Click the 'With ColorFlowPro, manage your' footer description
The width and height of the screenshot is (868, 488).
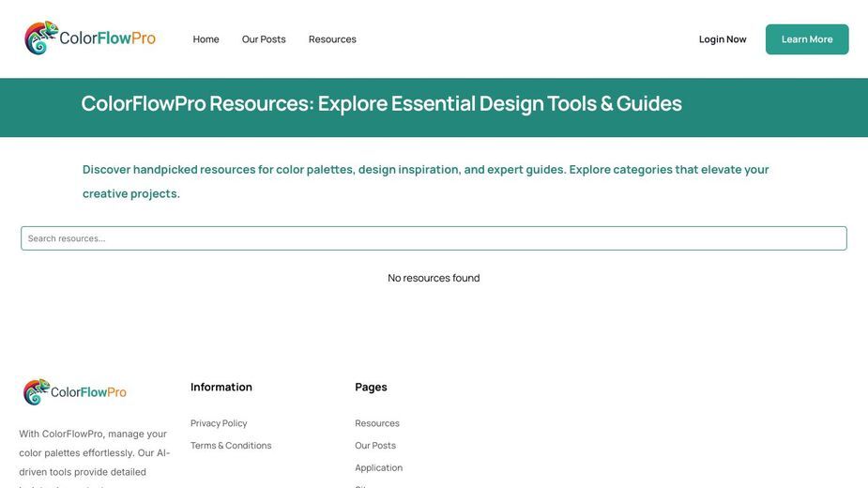pos(95,458)
